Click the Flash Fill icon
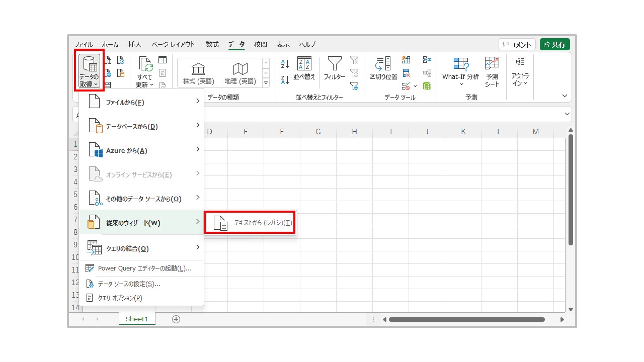Image resolution: width=644 pixels, height=362 pixels. click(x=407, y=60)
